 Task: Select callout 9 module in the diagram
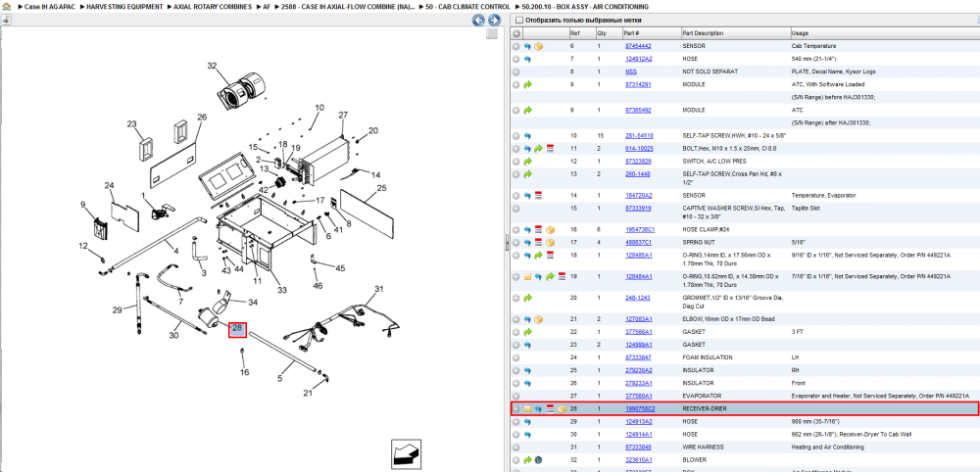82,204
